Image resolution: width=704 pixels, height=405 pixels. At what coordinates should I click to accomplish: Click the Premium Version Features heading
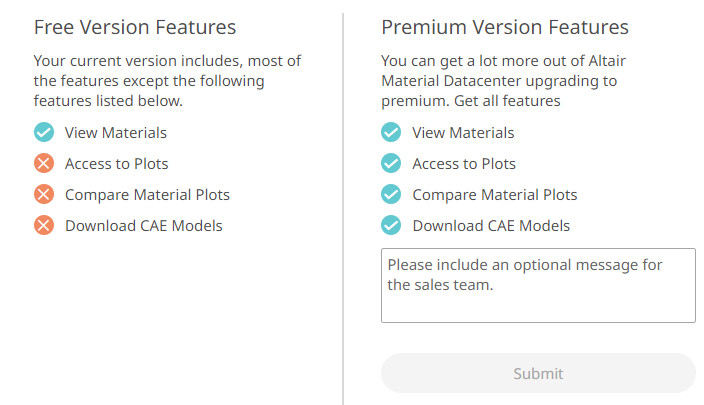(505, 27)
